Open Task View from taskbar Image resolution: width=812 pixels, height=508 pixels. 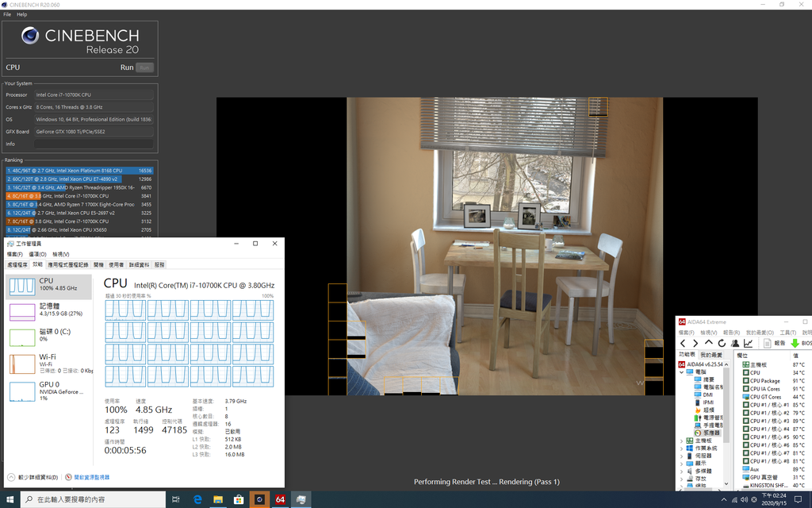176,500
